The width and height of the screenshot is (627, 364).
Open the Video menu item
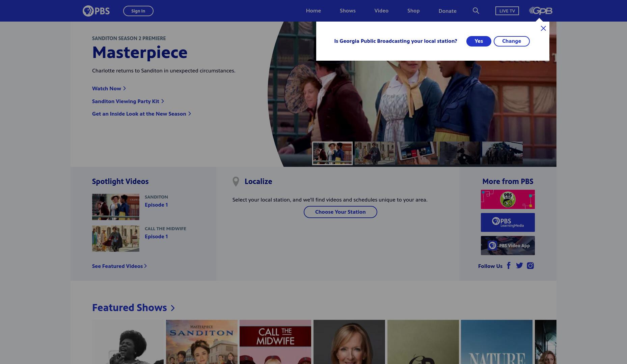tap(381, 11)
